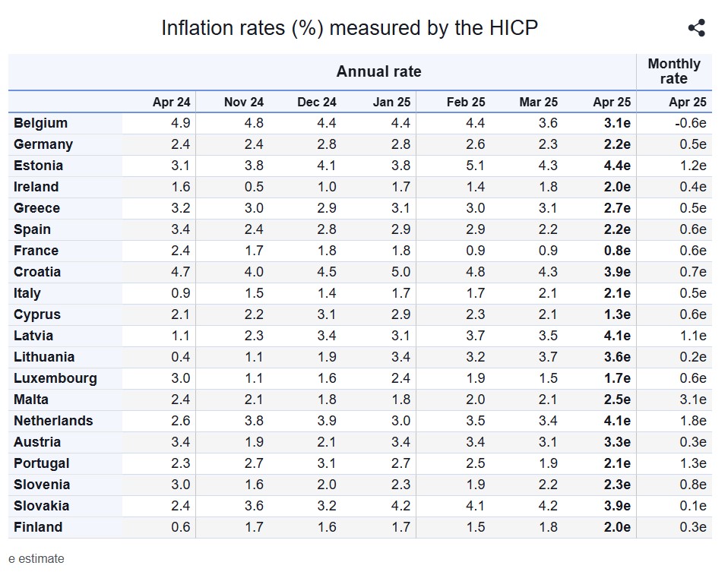Viewport: 728px width, 575px height.
Task: Click the Netherlands row label
Action: [x=53, y=421]
